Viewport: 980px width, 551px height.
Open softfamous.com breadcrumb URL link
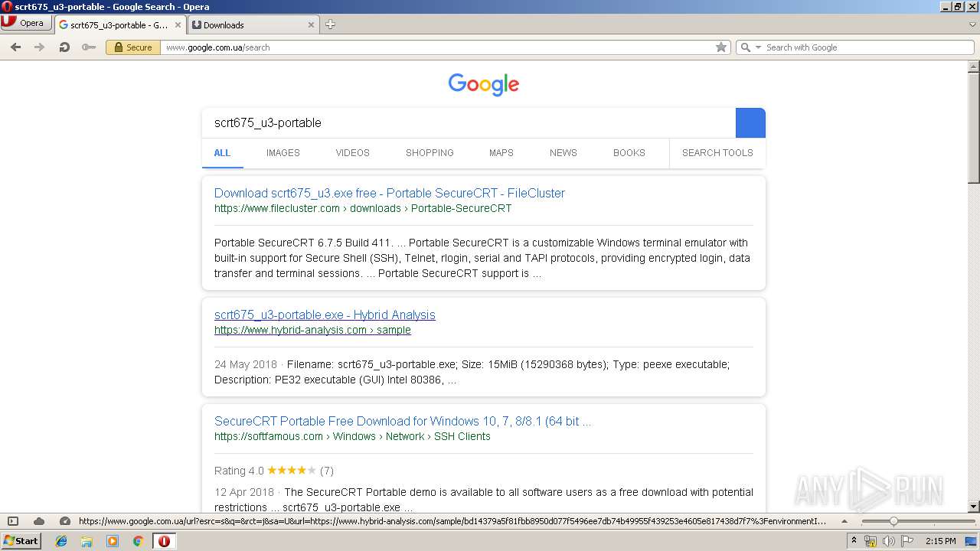[352, 436]
